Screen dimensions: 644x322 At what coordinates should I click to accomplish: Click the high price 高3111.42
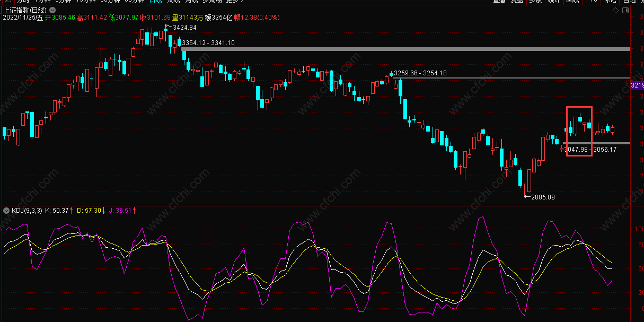pos(92,18)
